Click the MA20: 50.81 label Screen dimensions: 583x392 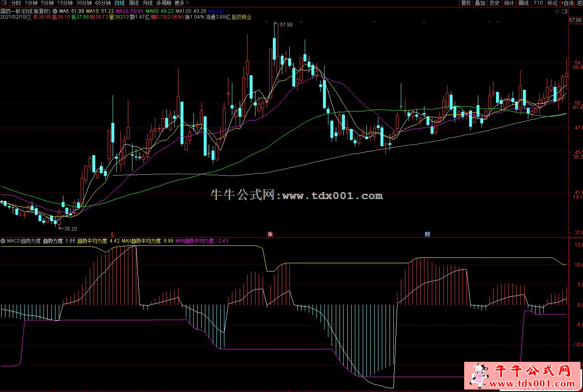click(130, 11)
